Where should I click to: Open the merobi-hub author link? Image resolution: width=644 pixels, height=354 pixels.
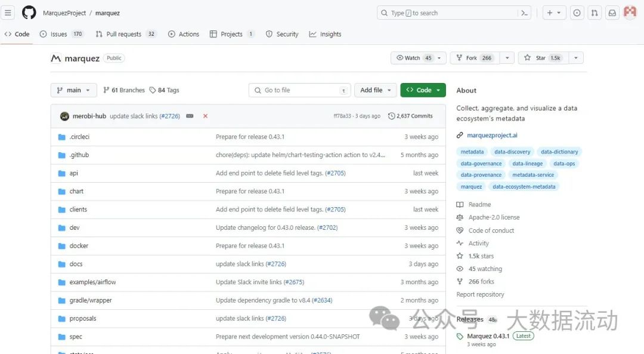pyautogui.click(x=89, y=116)
